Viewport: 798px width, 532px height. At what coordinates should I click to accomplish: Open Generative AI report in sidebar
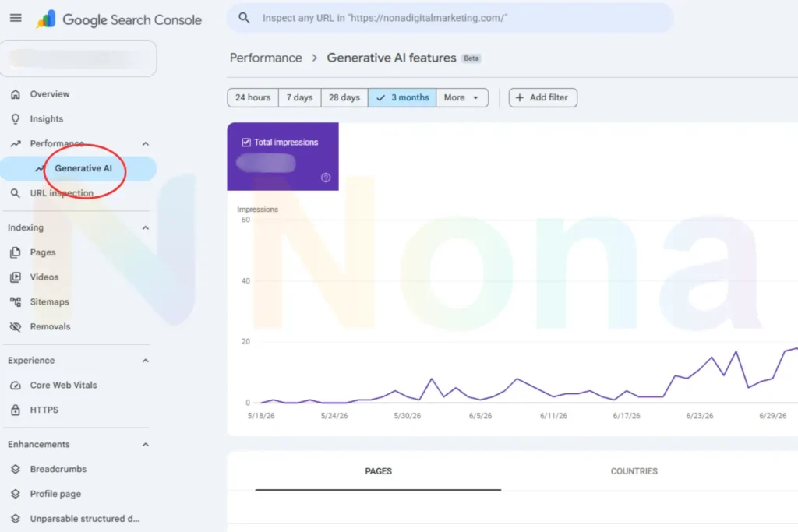[79, 168]
